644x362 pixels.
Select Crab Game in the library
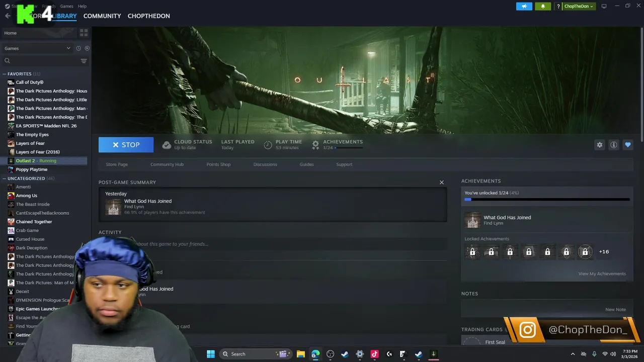coord(27,230)
